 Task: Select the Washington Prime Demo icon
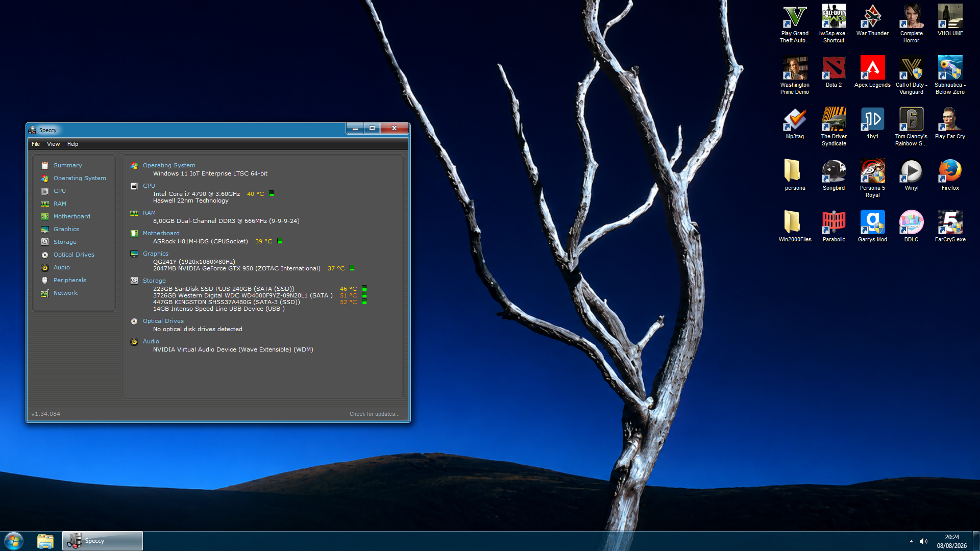point(795,76)
